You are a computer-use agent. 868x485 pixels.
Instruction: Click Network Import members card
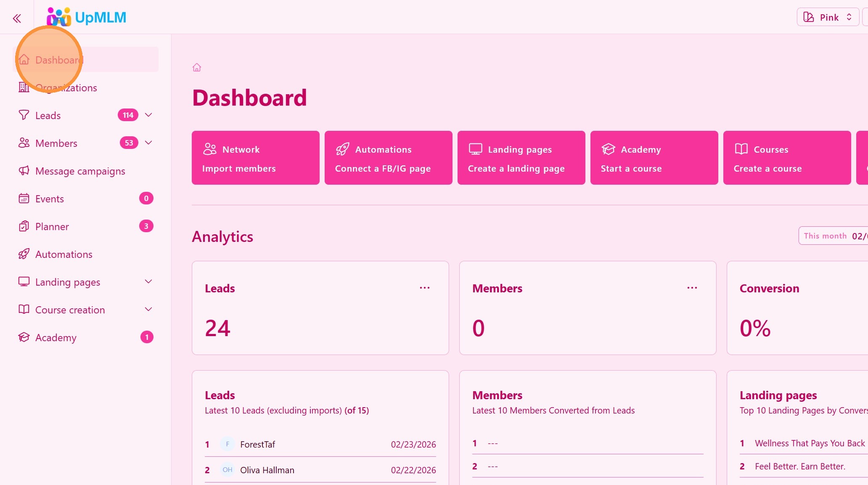(255, 158)
